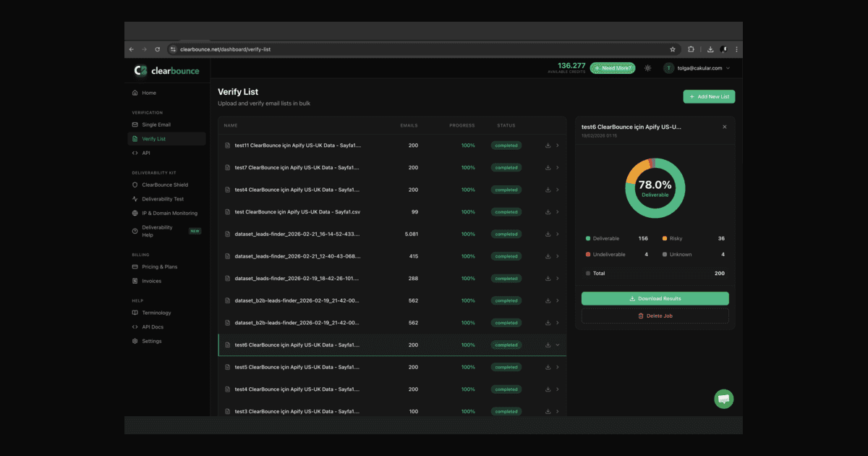Go to Home in the sidebar

click(167, 93)
